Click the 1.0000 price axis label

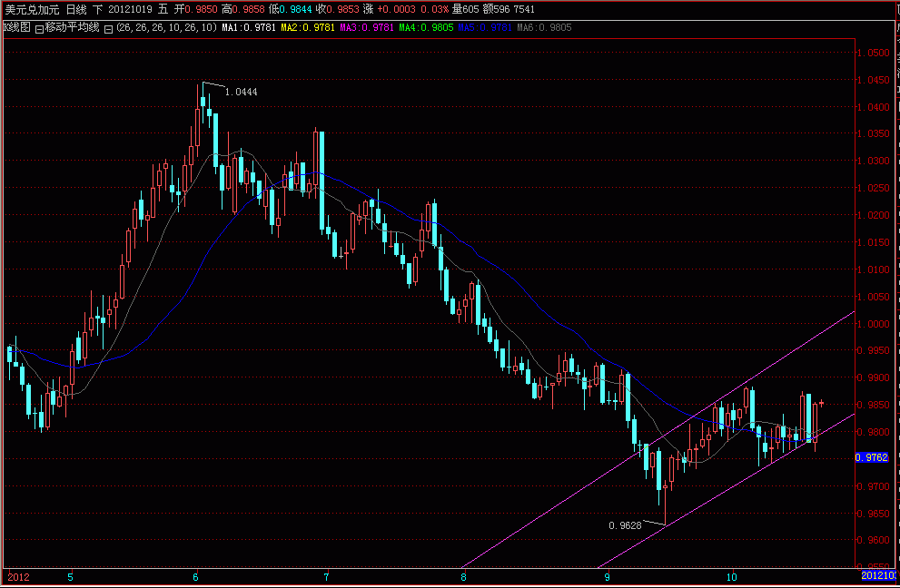873,324
